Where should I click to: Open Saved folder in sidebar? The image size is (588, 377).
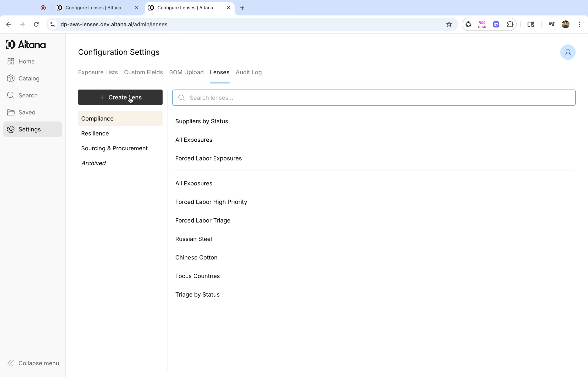pyautogui.click(x=11, y=112)
